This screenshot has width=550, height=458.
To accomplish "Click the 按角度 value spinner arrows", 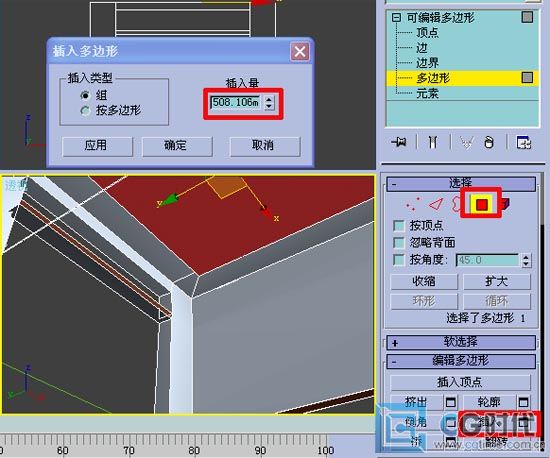I will point(525,260).
